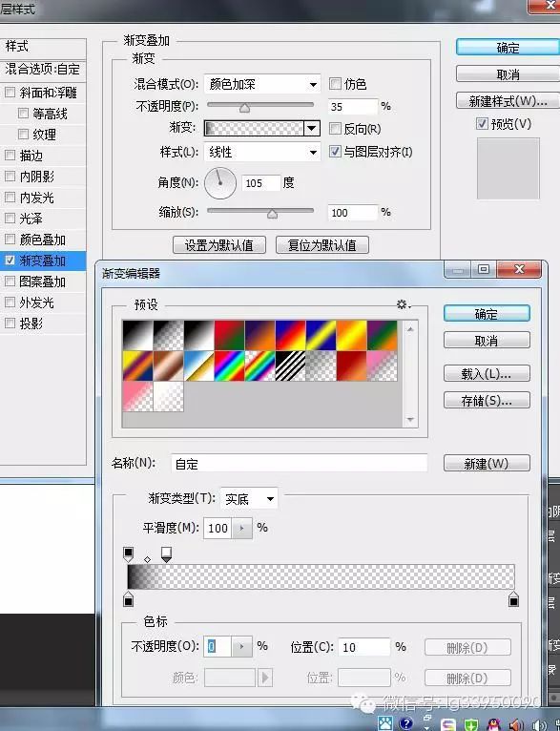The width and height of the screenshot is (560, 731).
Task: Choose the rainbow spectrum gradient preset
Action: (229, 365)
